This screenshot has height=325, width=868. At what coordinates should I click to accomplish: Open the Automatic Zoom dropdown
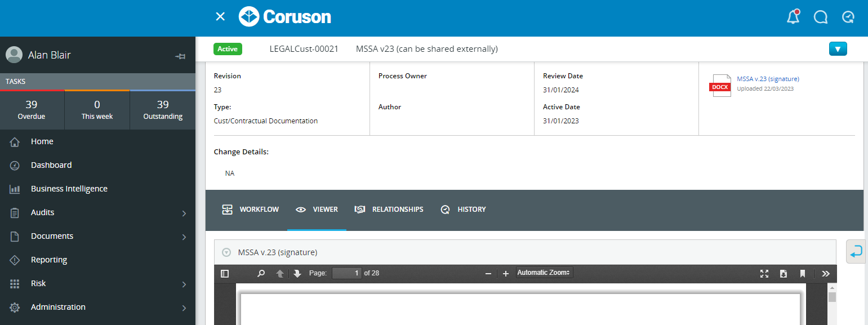544,273
